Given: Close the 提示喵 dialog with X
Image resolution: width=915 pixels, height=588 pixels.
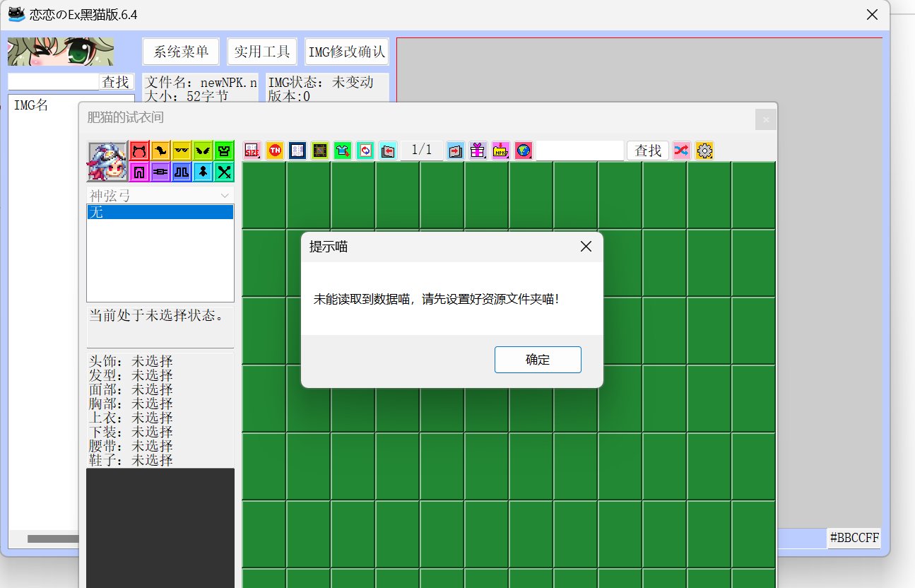Looking at the screenshot, I should tap(586, 247).
